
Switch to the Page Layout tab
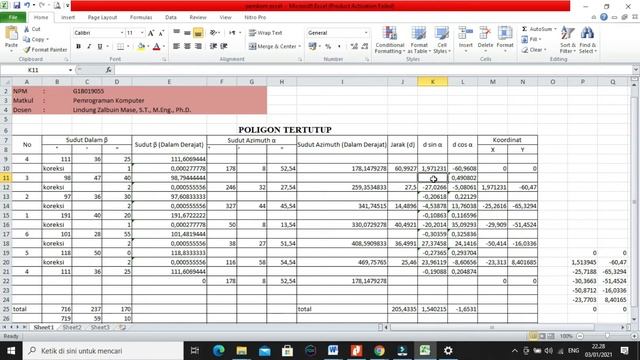(102, 18)
